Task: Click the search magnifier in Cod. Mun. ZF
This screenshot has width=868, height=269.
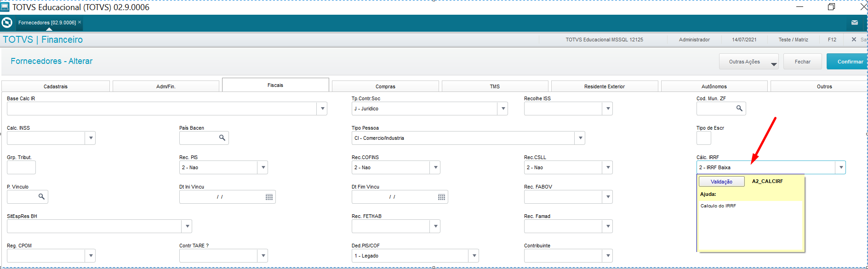Action: pos(739,109)
